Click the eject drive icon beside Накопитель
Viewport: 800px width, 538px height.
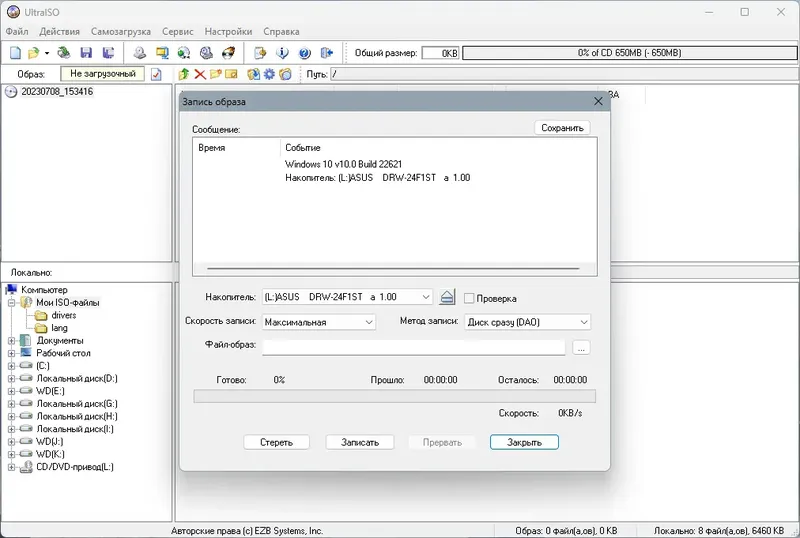click(x=447, y=297)
